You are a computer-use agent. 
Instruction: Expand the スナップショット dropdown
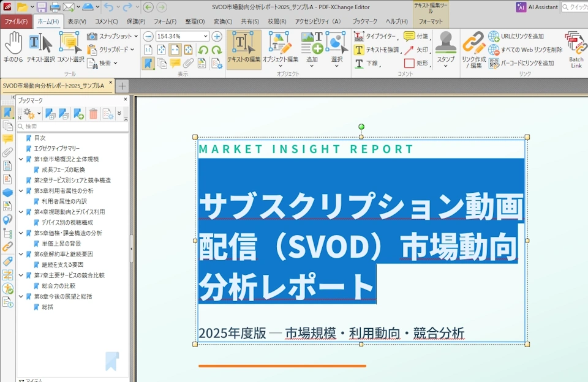pyautogui.click(x=136, y=36)
